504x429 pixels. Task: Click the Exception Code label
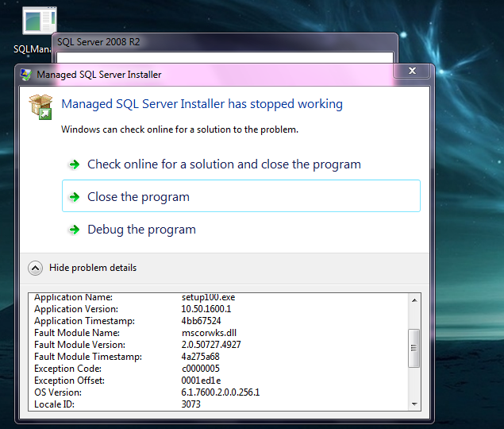(67, 369)
